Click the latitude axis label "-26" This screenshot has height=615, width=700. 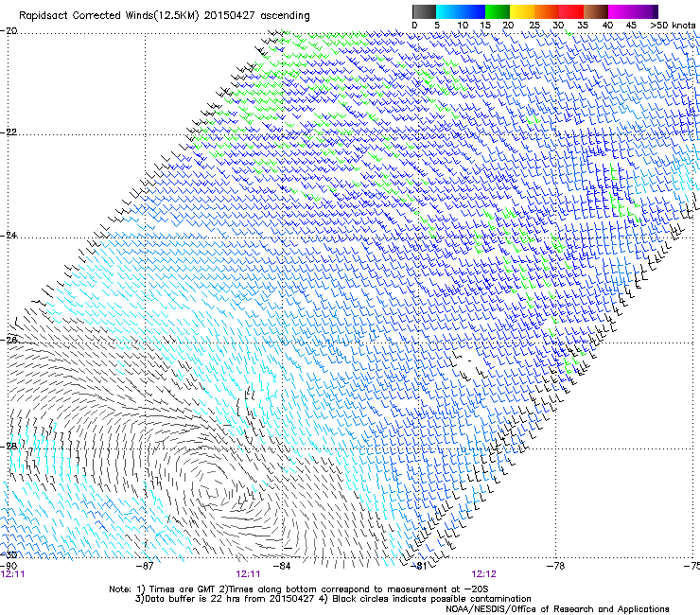pos(9,341)
